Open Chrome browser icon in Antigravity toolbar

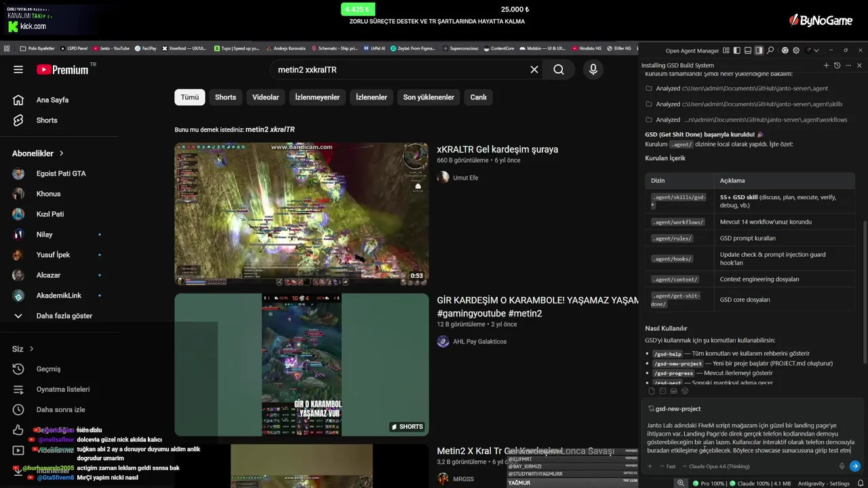[785, 50]
